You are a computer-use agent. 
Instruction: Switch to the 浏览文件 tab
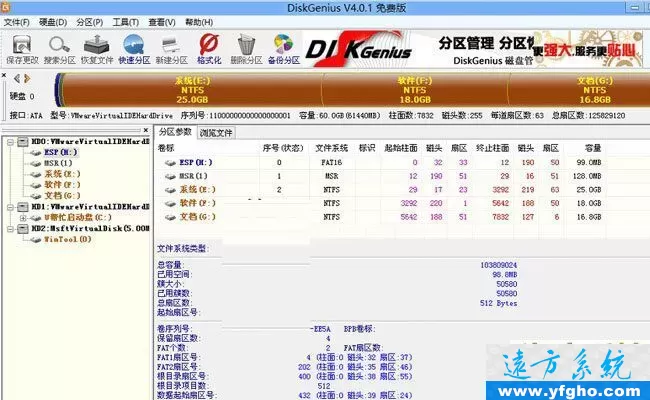(x=216, y=132)
